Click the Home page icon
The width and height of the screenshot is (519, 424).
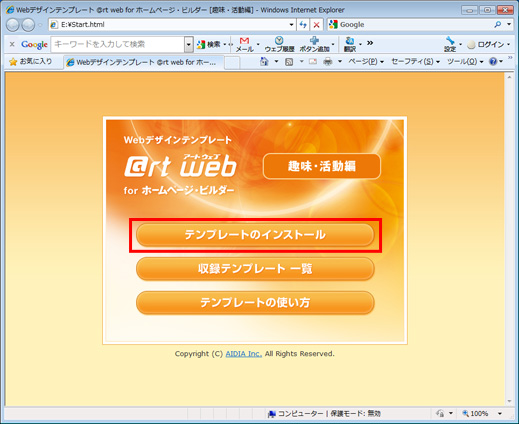click(x=264, y=61)
